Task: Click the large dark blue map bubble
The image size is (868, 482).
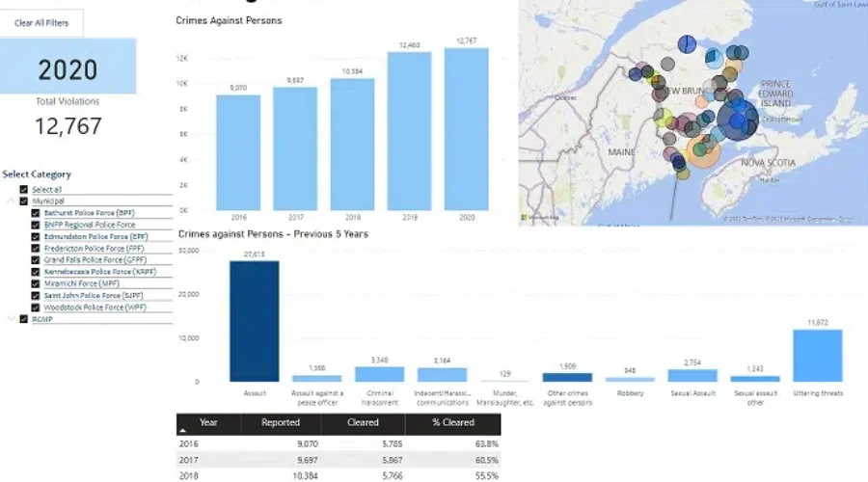Action: (738, 120)
